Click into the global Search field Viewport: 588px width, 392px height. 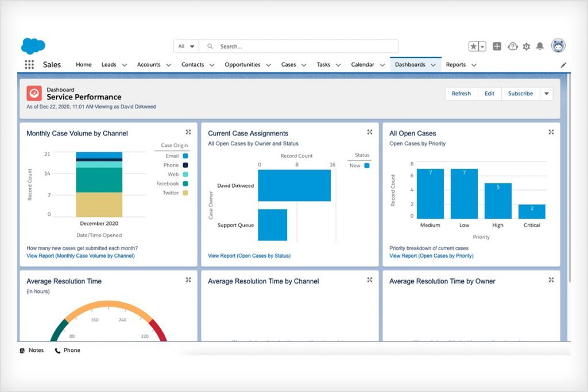tap(304, 46)
